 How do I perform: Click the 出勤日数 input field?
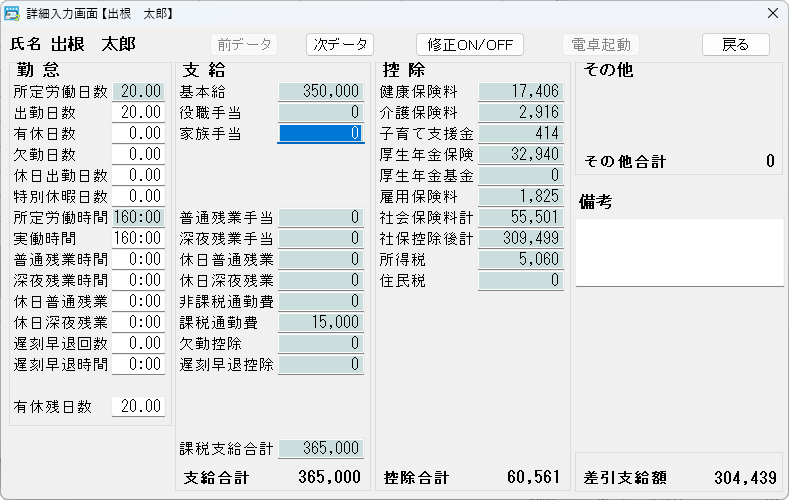coord(138,112)
